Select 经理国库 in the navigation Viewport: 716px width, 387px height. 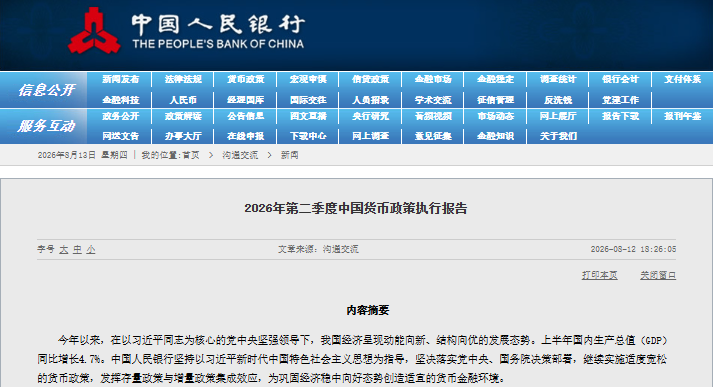click(x=246, y=100)
